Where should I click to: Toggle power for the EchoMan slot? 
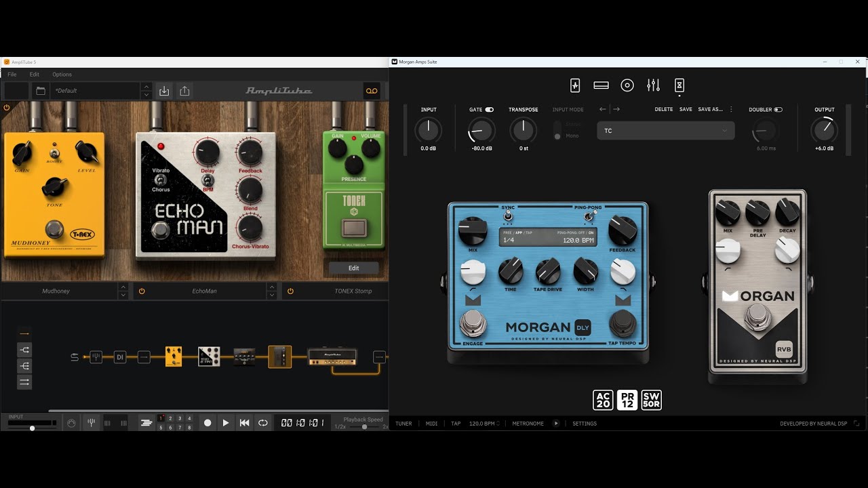click(x=142, y=291)
